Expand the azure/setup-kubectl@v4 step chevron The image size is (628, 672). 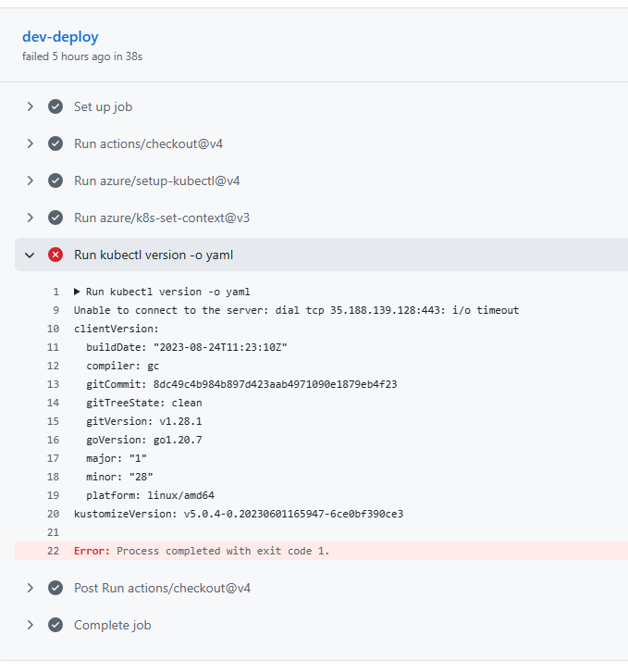click(x=30, y=180)
